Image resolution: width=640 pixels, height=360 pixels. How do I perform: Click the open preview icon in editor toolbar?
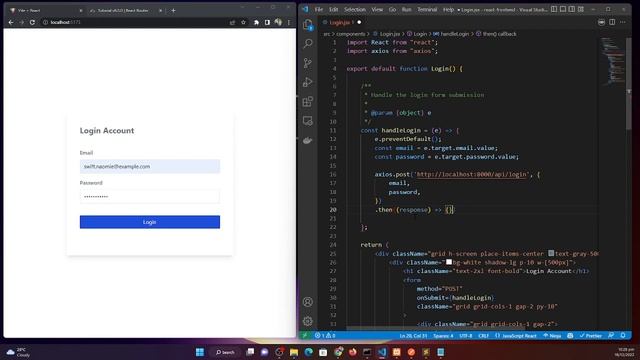click(x=601, y=22)
